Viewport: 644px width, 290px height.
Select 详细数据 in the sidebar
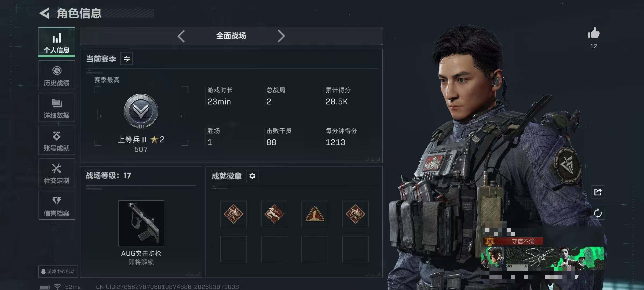point(57,108)
